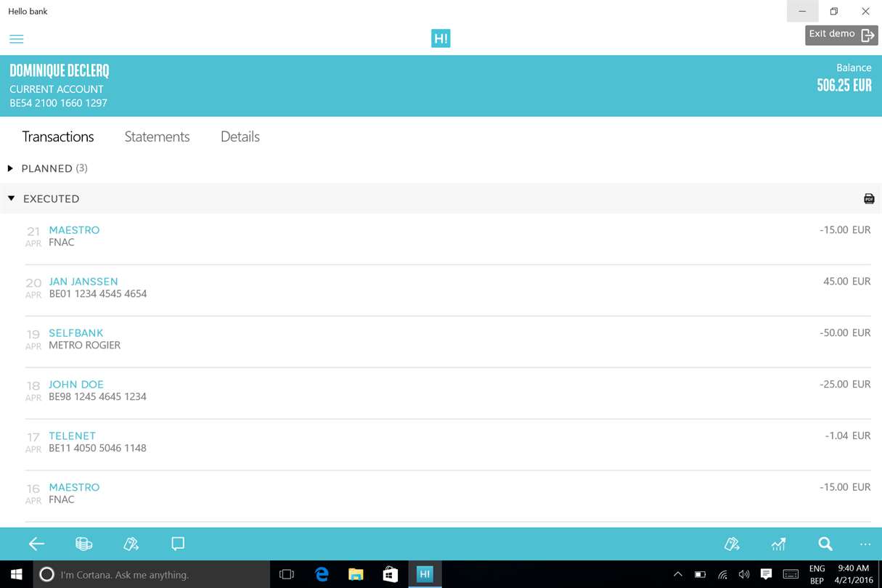Click the Hello bank taskbar icon
The height and width of the screenshot is (588, 882).
coord(425,574)
